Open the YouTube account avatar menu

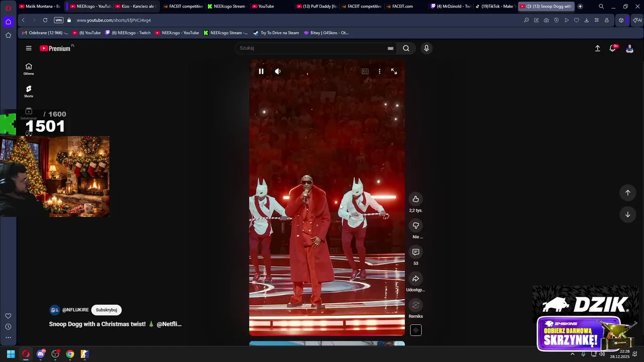629,49
